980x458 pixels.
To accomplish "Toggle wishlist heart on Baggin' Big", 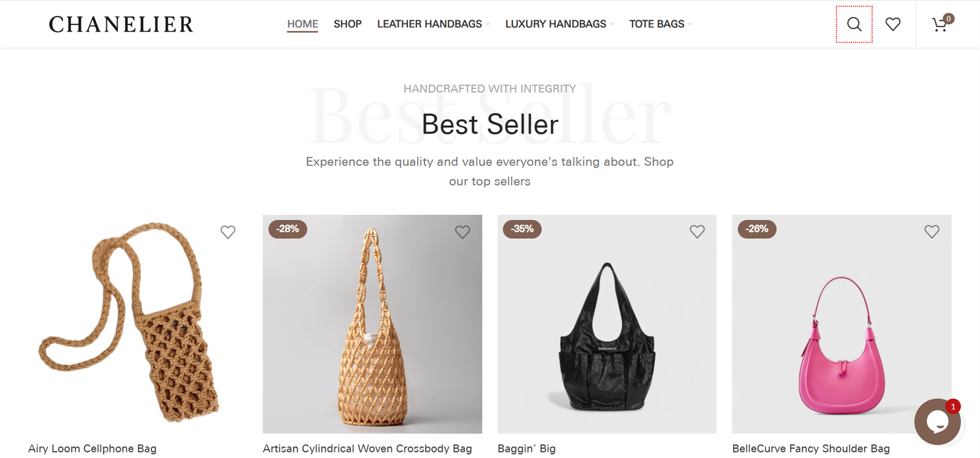I will (x=697, y=231).
